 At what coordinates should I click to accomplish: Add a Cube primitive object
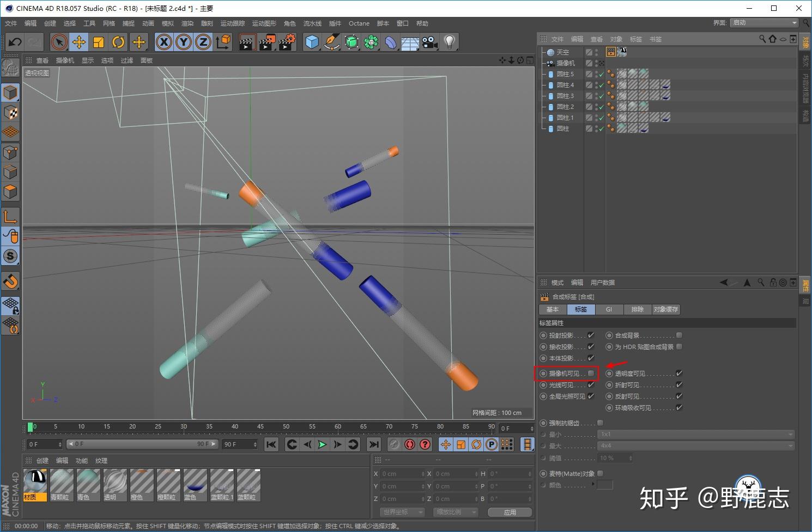pos(312,42)
